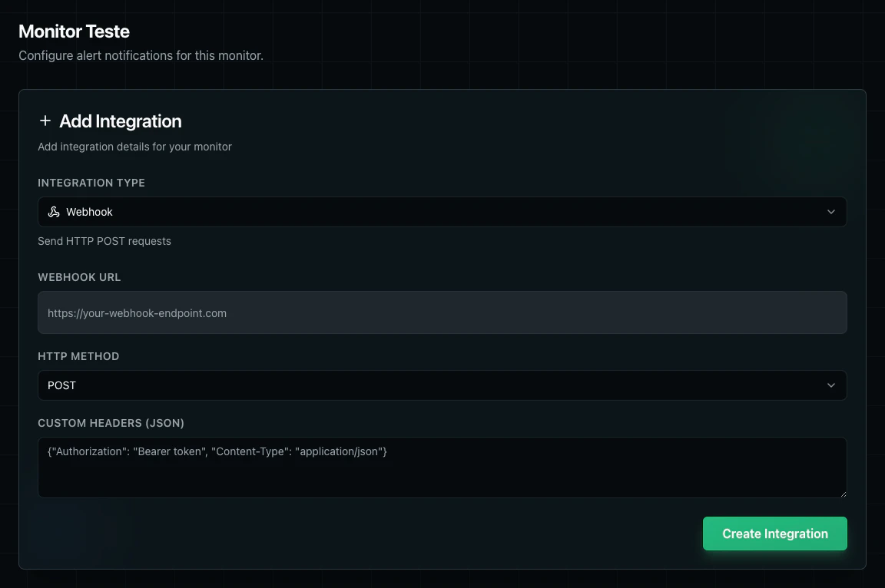Open the Integration Type dropdown showing Webhook
Image resolution: width=885 pixels, height=588 pixels.
[x=442, y=212]
